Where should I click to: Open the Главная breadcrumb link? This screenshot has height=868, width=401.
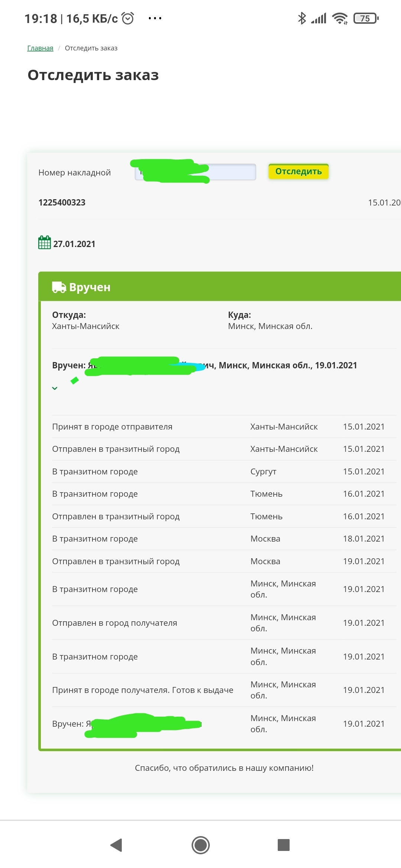click(x=40, y=48)
